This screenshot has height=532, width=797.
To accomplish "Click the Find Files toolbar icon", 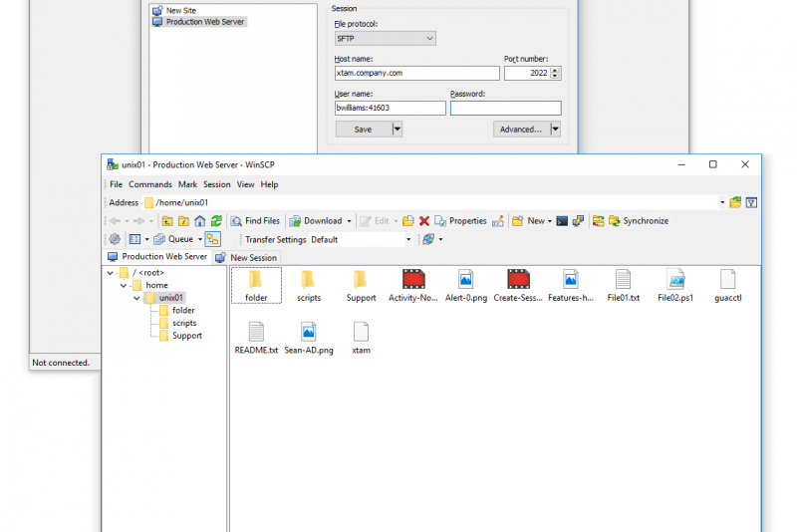I will [x=255, y=221].
